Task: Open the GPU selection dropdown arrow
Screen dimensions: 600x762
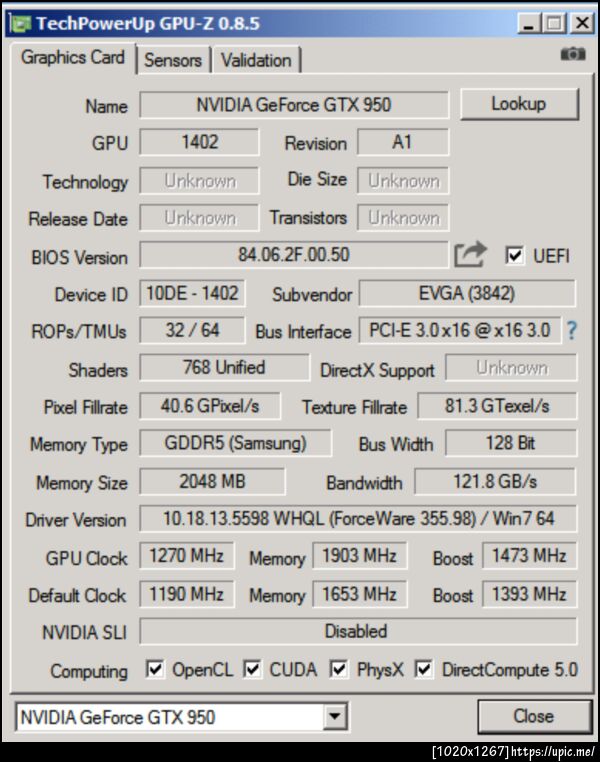Action: point(335,716)
